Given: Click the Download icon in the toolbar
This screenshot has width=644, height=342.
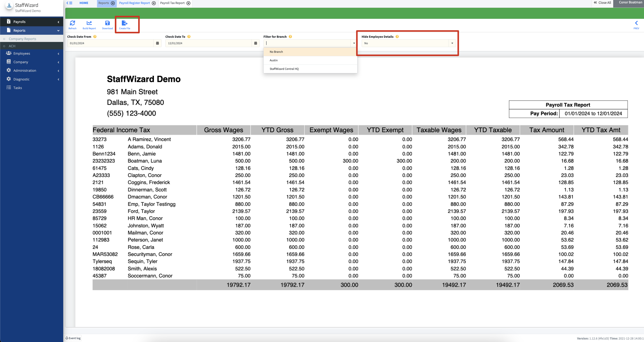Looking at the screenshot, I should 107,24.
